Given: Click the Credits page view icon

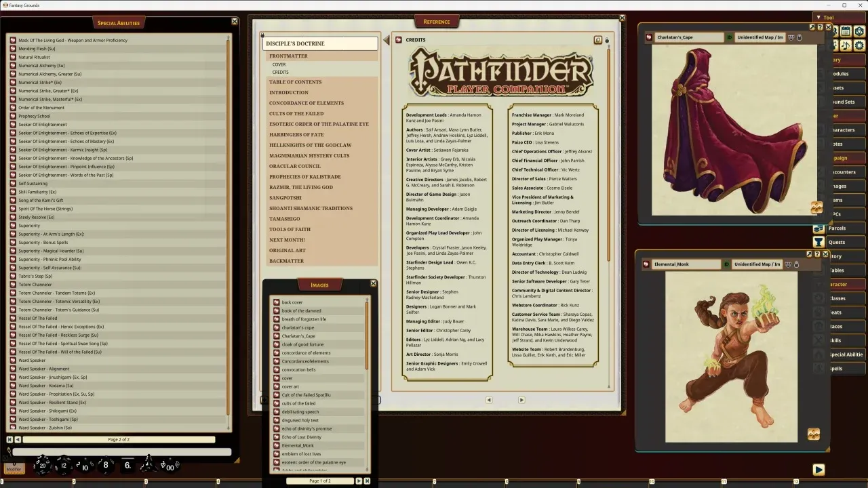Looking at the screenshot, I should (597, 40).
